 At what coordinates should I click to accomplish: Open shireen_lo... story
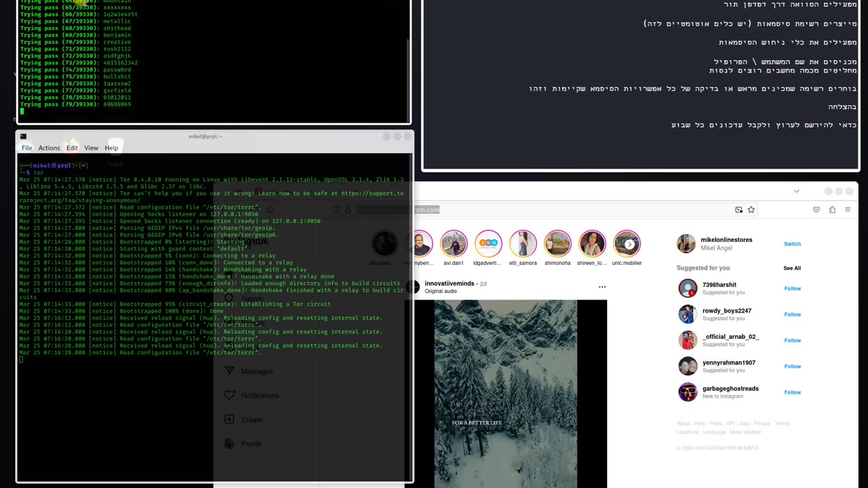coord(592,243)
